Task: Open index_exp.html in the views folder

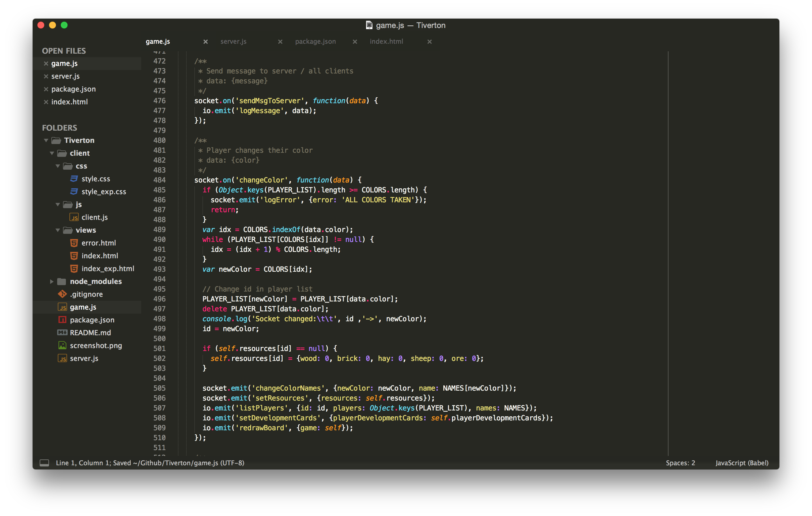Action: tap(108, 268)
